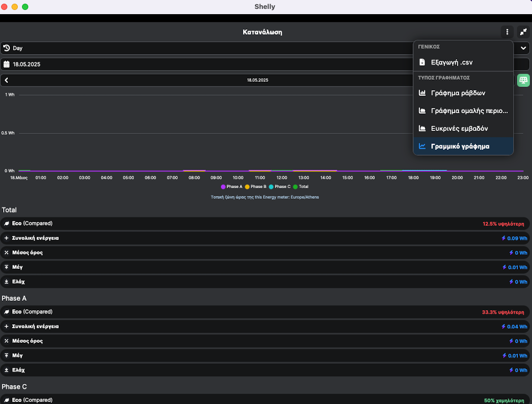Click the Phase A Eco (Compared) row
The height and width of the screenshot is (404, 532).
pos(264,312)
